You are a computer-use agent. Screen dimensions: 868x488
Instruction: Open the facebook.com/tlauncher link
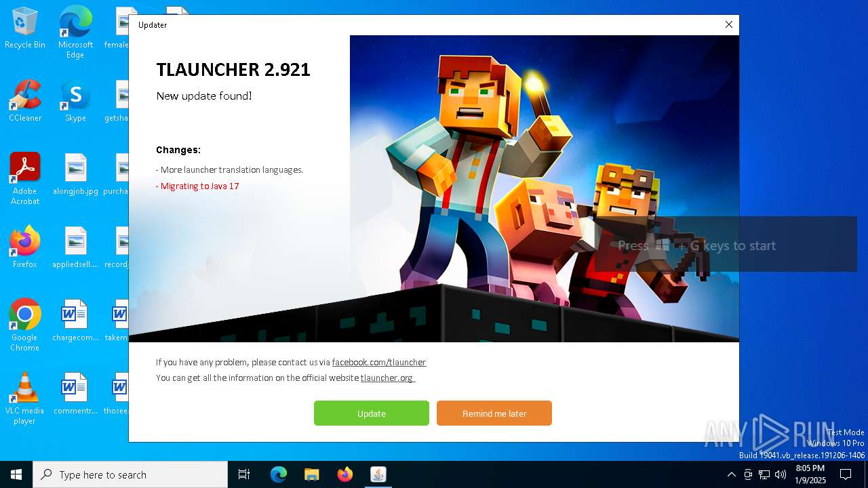[379, 362]
